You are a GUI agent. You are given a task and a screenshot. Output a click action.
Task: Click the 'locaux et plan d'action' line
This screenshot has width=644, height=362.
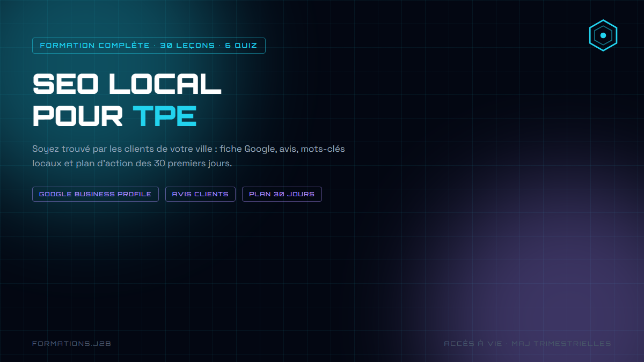[132, 164]
